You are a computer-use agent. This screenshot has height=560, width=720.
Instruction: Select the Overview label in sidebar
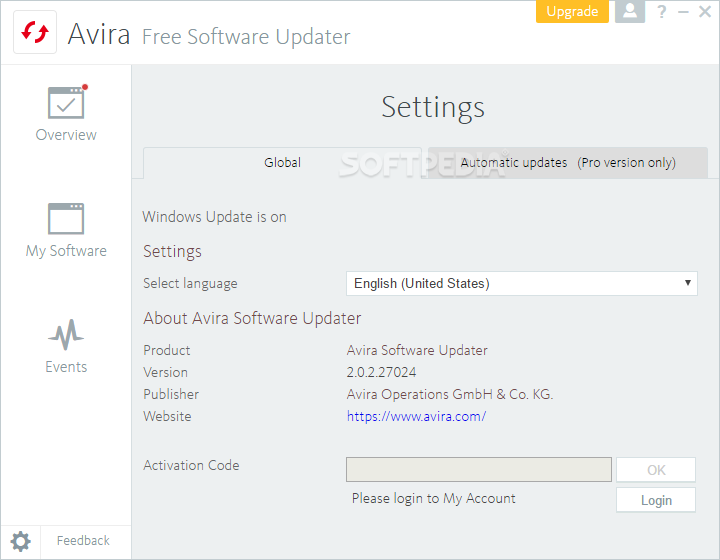[66, 135]
